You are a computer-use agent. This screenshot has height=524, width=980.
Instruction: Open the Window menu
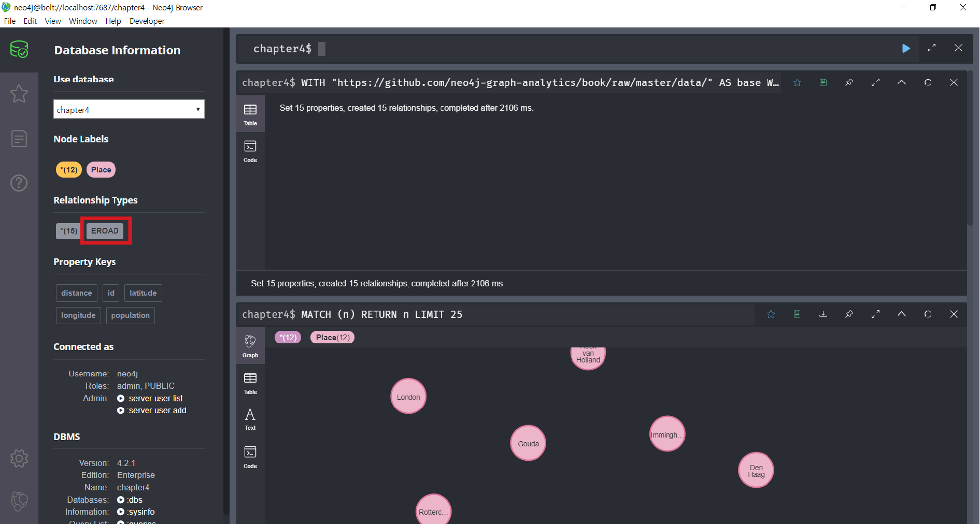tap(83, 21)
